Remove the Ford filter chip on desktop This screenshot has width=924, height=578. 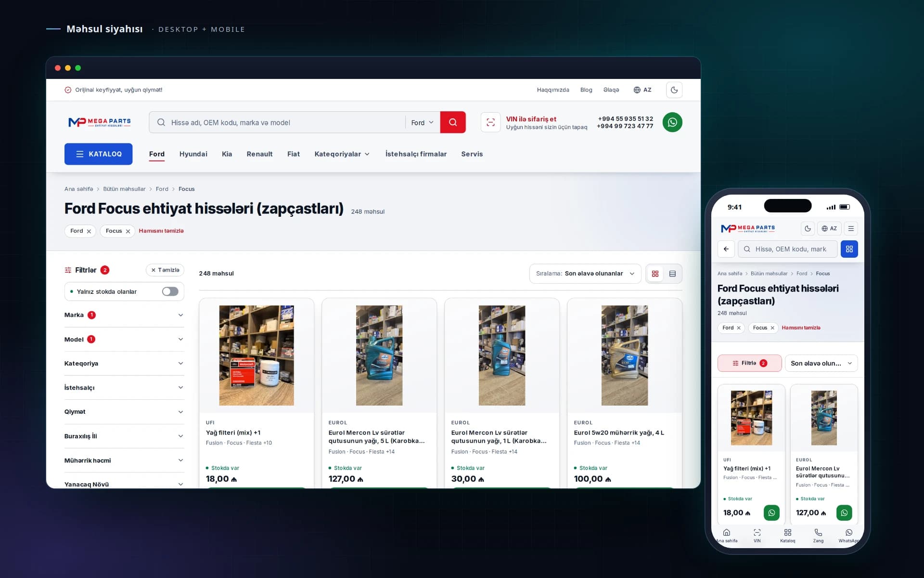click(x=89, y=231)
